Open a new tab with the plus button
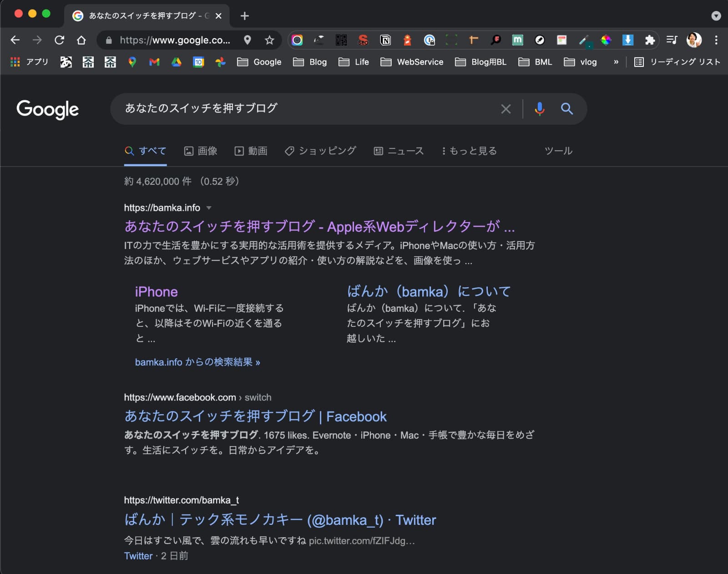This screenshot has height=574, width=728. (x=245, y=16)
